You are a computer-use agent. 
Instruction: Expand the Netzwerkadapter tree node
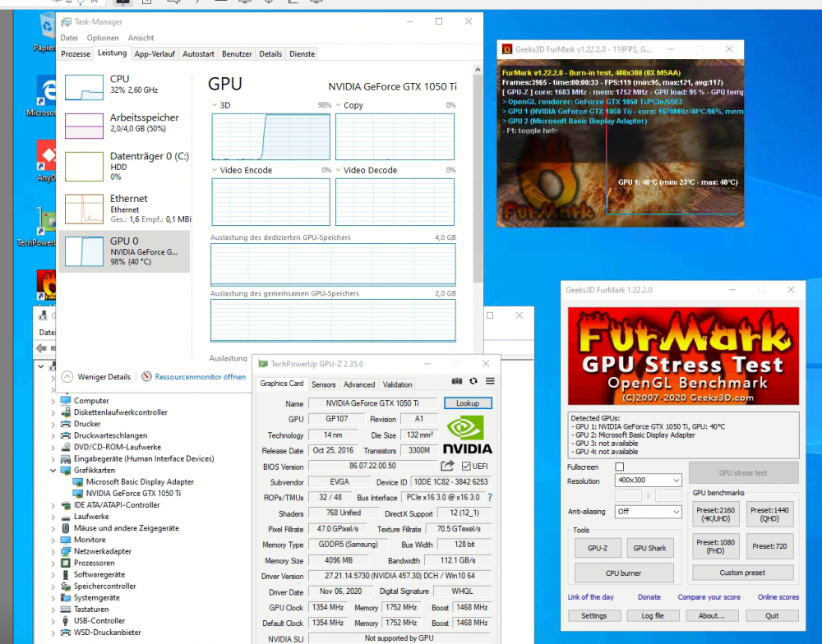(53, 551)
